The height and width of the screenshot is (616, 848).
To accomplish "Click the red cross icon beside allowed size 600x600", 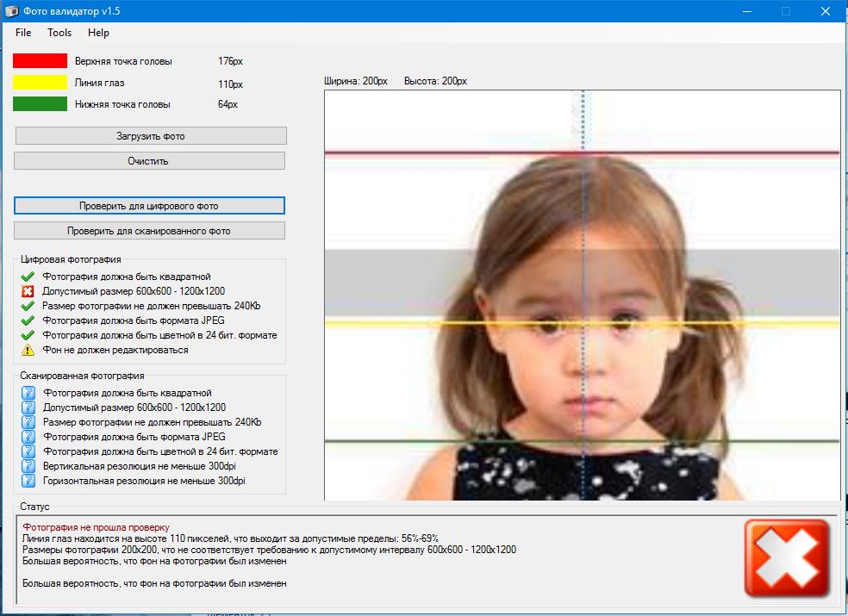I will 28,291.
